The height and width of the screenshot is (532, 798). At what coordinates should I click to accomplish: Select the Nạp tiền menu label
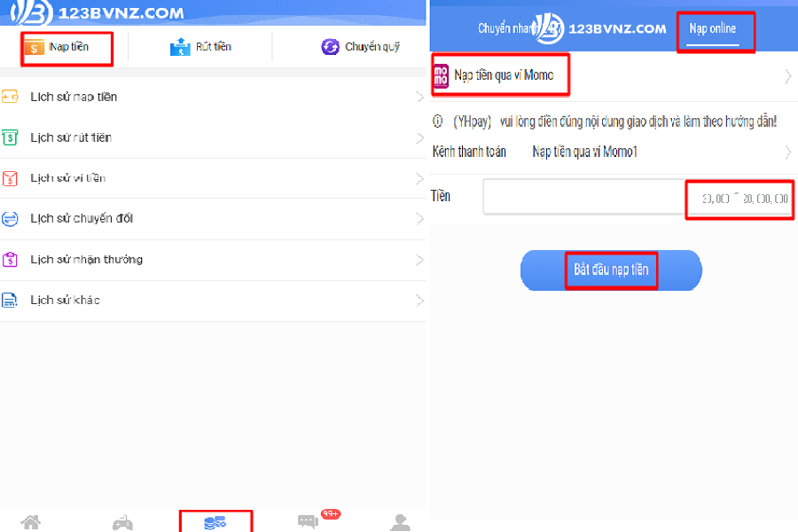pyautogui.click(x=68, y=47)
